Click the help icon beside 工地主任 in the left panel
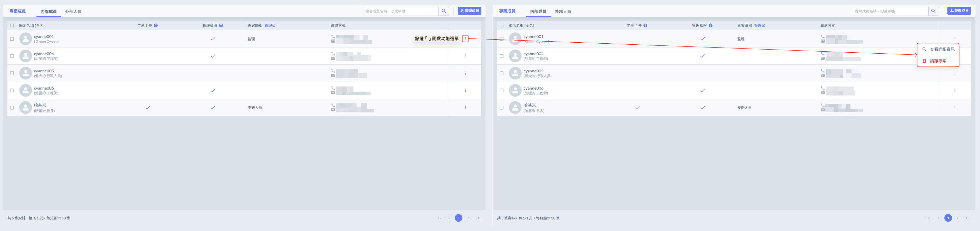This screenshot has height=231, width=980. point(156,25)
